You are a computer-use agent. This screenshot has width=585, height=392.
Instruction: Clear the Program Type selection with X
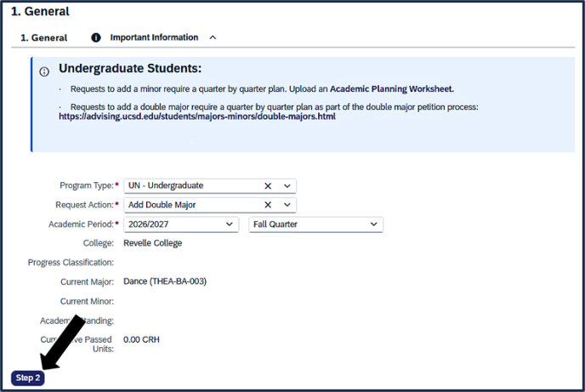click(268, 185)
